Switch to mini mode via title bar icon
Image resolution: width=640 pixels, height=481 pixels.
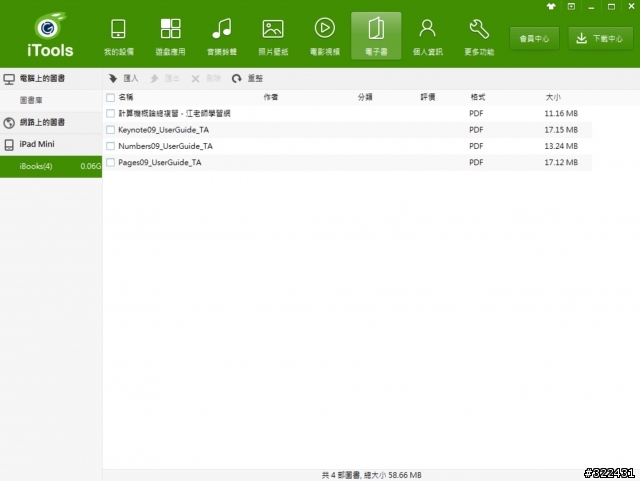click(571, 7)
